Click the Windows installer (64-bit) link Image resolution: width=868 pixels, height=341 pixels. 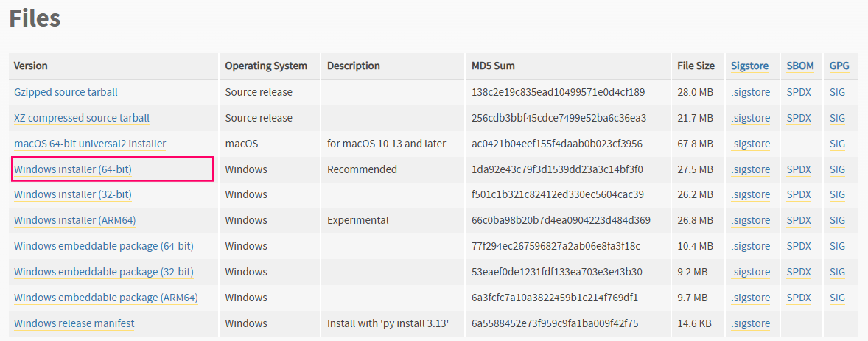pos(73,169)
